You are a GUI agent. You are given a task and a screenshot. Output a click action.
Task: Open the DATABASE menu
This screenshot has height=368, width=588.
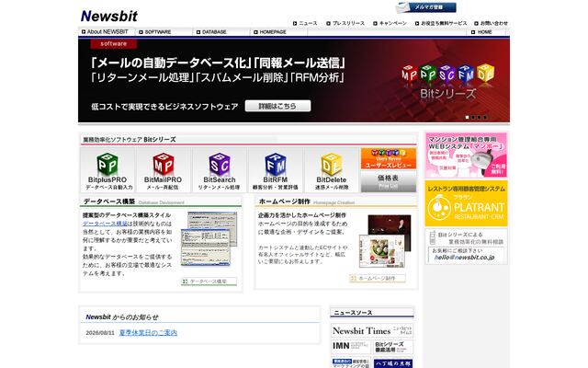coord(211,32)
